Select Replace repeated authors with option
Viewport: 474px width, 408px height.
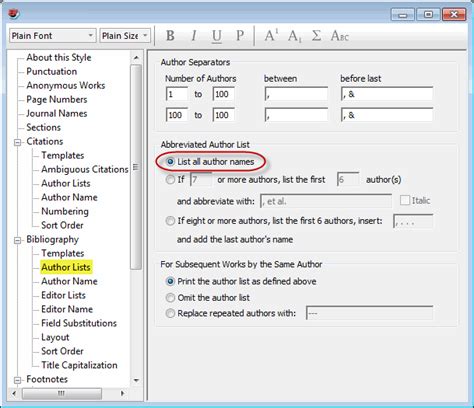click(170, 313)
